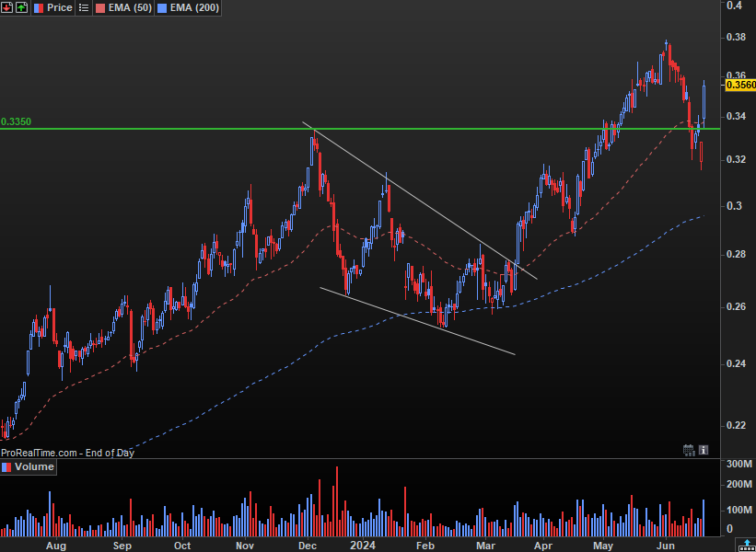Click the 300M value on the volume axis
756x552 pixels.
pos(739,465)
